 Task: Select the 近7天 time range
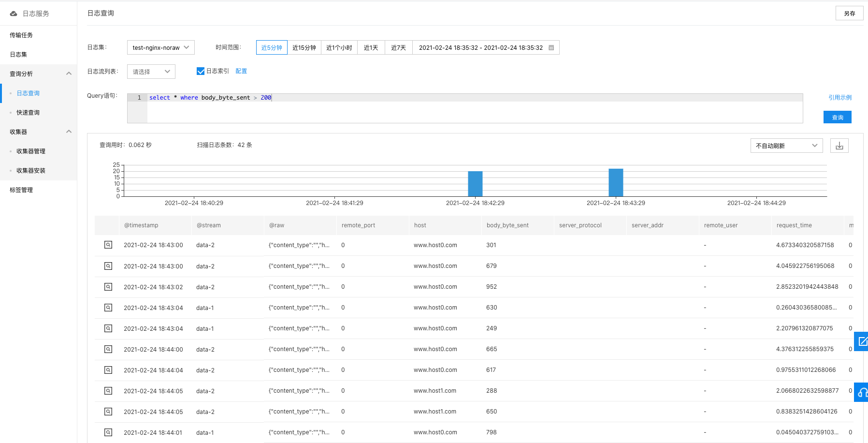(x=399, y=47)
